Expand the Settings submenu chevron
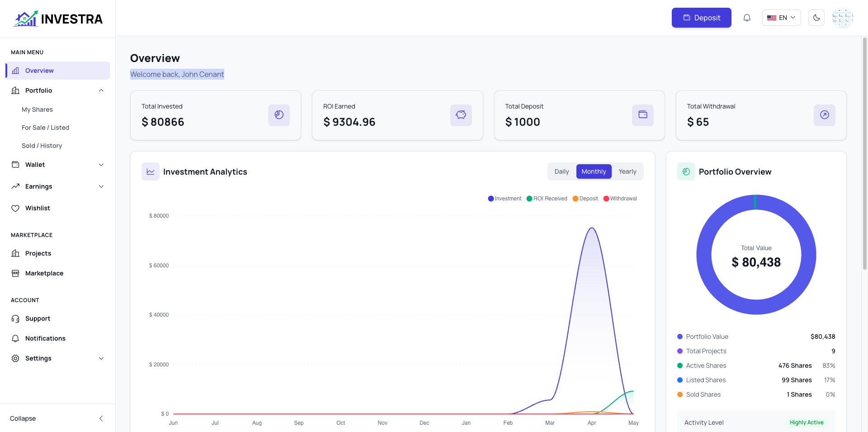Viewport: 868px width, 432px height. pos(101,358)
